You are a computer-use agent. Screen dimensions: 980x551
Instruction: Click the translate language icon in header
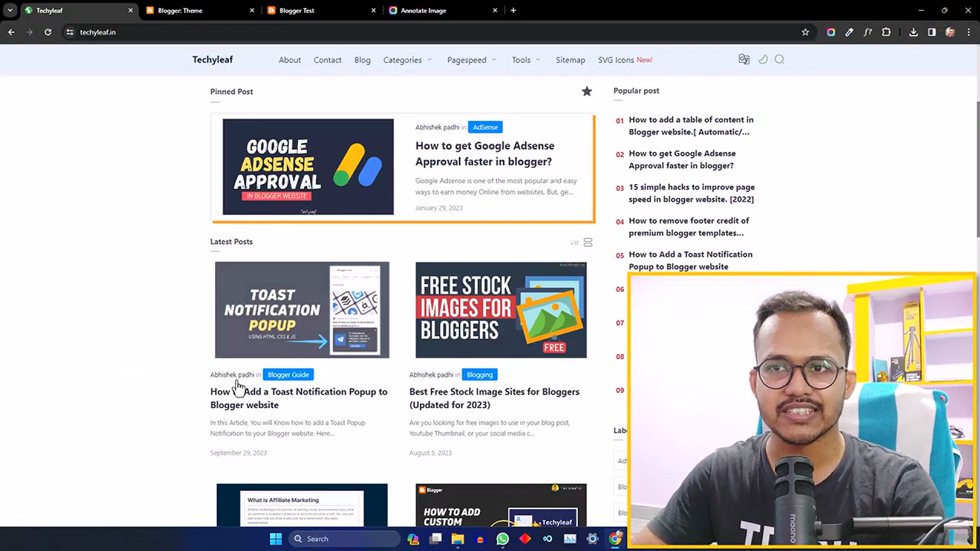point(744,59)
